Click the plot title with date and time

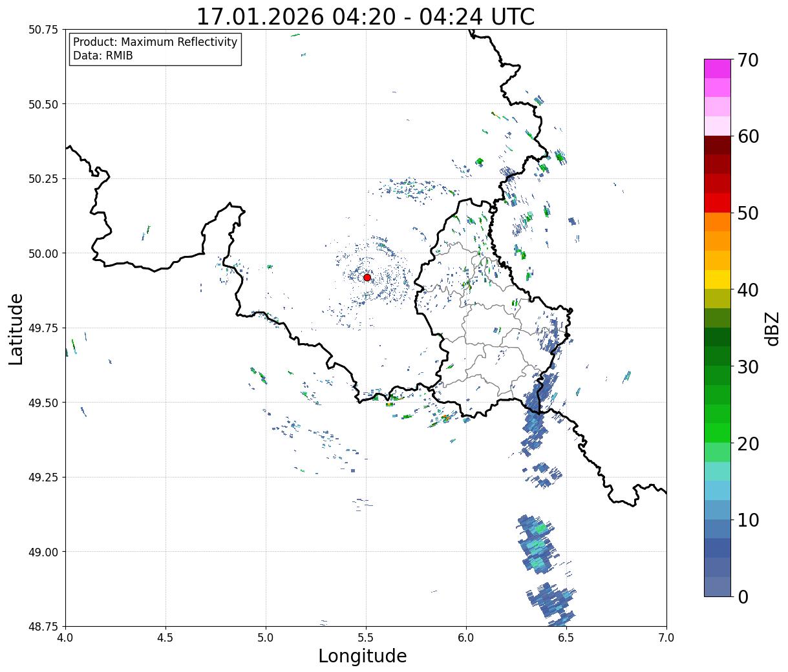coord(365,16)
